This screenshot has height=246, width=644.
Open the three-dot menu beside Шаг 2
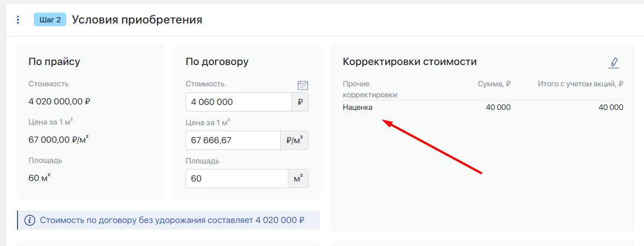pyautogui.click(x=18, y=20)
